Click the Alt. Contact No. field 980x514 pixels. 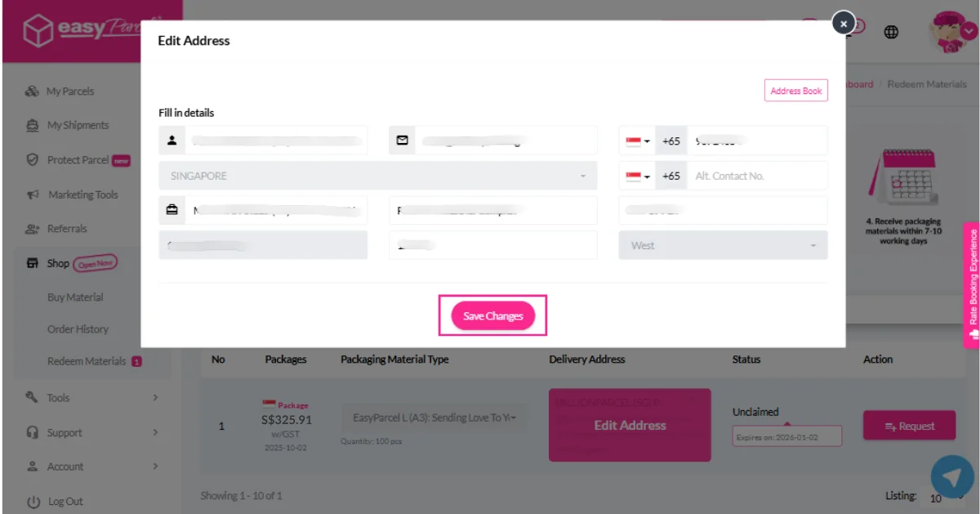pyautogui.click(x=755, y=176)
